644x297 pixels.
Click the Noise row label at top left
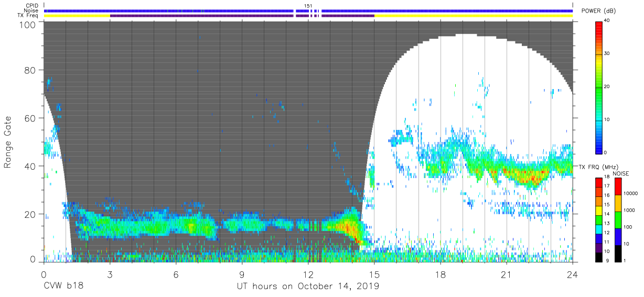31,10
